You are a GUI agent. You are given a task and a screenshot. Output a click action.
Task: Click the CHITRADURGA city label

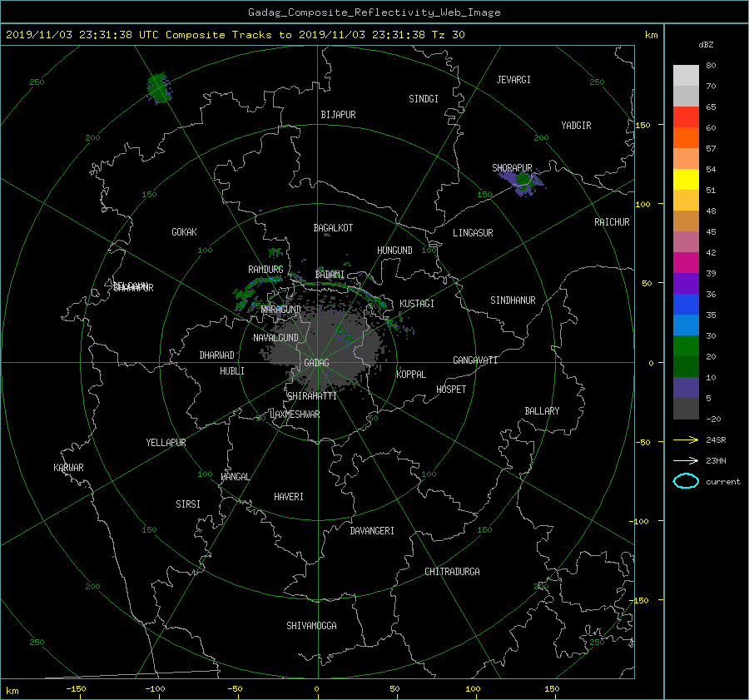click(453, 572)
